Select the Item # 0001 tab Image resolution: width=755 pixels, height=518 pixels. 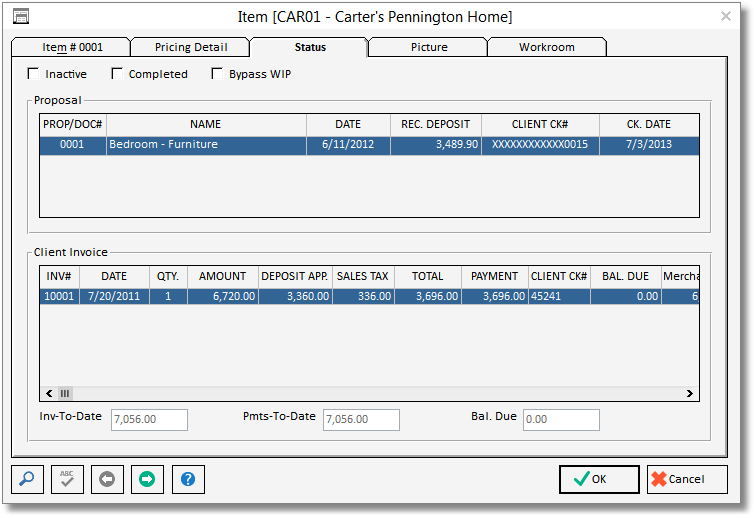(x=71, y=47)
